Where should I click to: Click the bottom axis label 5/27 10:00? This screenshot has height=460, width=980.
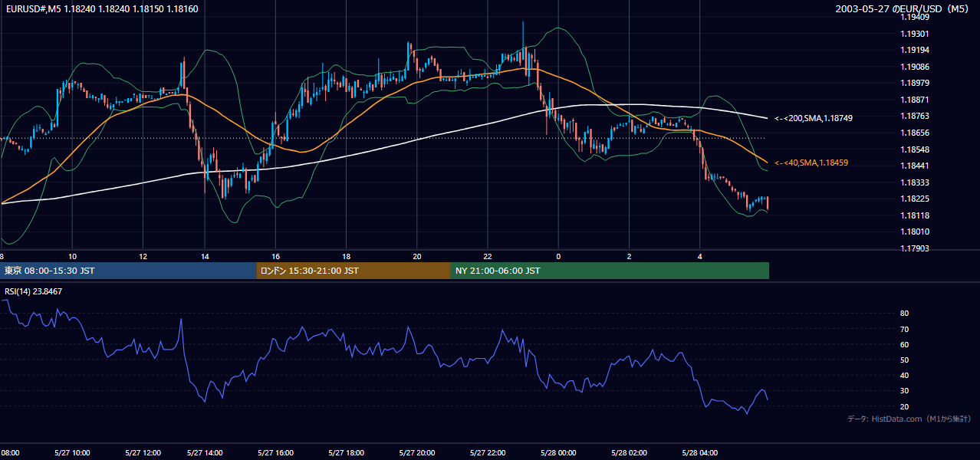tap(72, 452)
